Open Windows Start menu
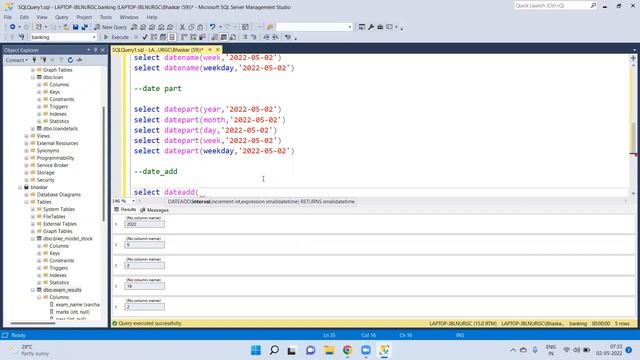This screenshot has width=640, height=360. (x=256, y=350)
